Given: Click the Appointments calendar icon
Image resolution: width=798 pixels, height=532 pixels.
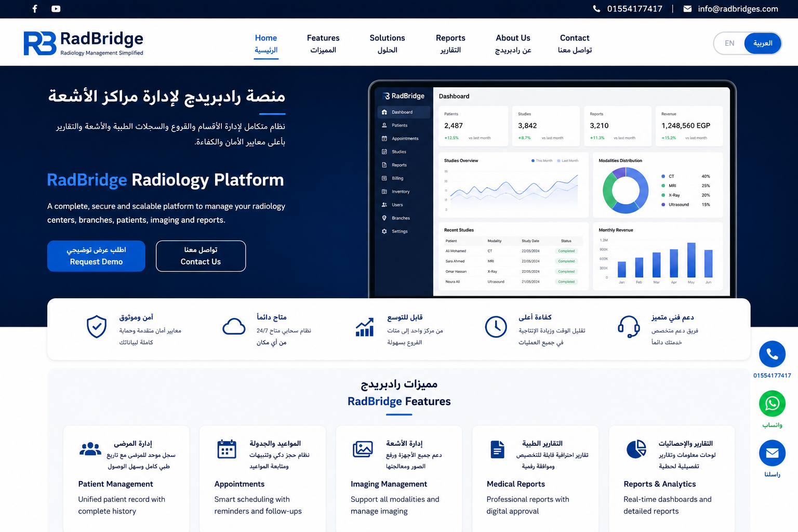Looking at the screenshot, I should coord(227,449).
